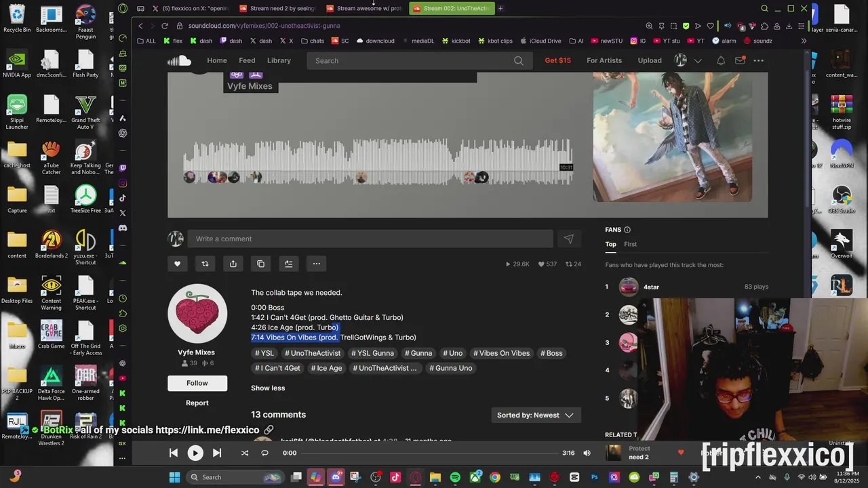Viewport: 868px width, 488px height.
Task: Open Recycle Bin on the desktop
Action: (x=17, y=18)
